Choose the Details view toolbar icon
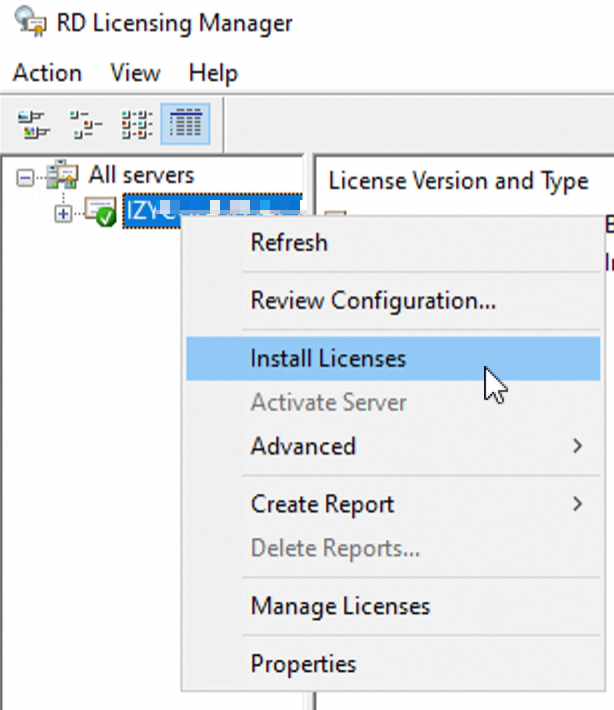The image size is (614, 710). (185, 124)
